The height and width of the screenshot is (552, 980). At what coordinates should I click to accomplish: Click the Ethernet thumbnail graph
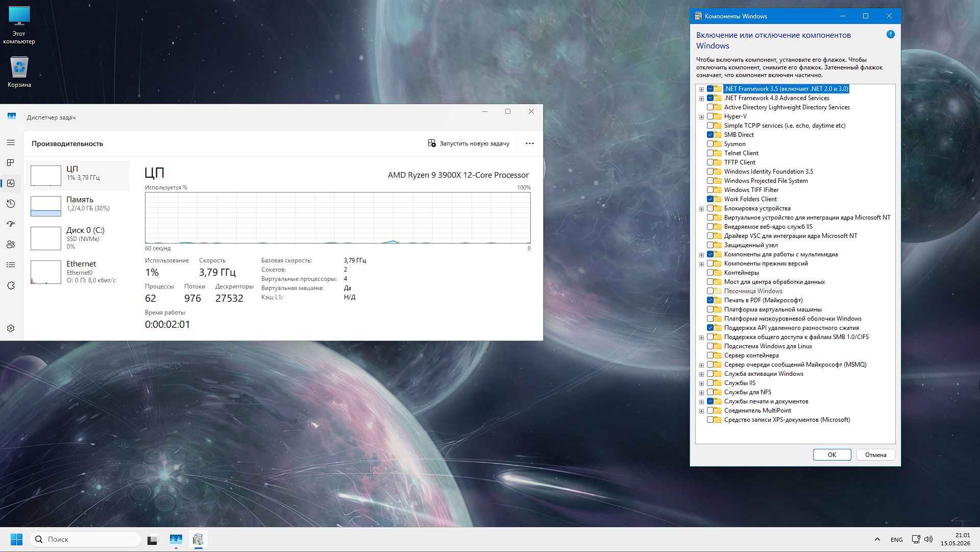[x=46, y=272]
